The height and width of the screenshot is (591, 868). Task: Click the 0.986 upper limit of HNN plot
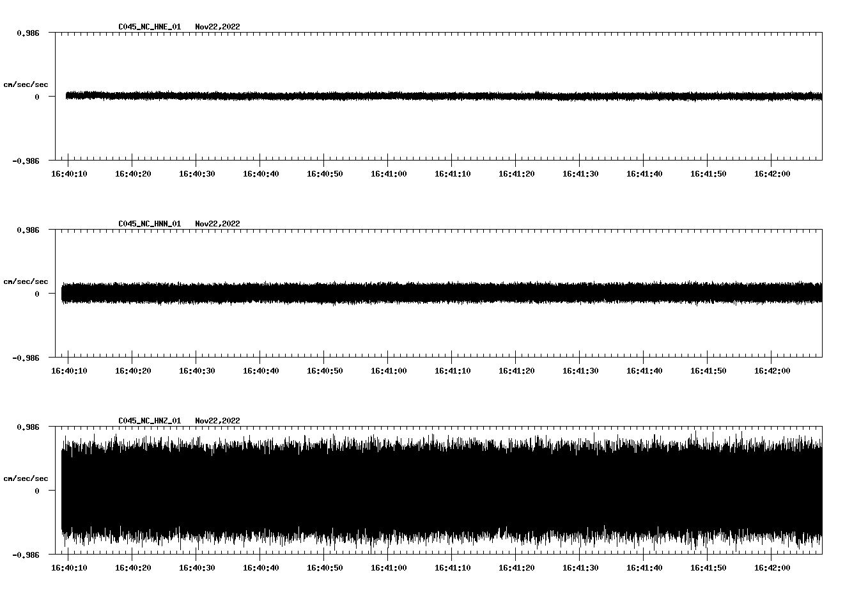pyautogui.click(x=28, y=230)
